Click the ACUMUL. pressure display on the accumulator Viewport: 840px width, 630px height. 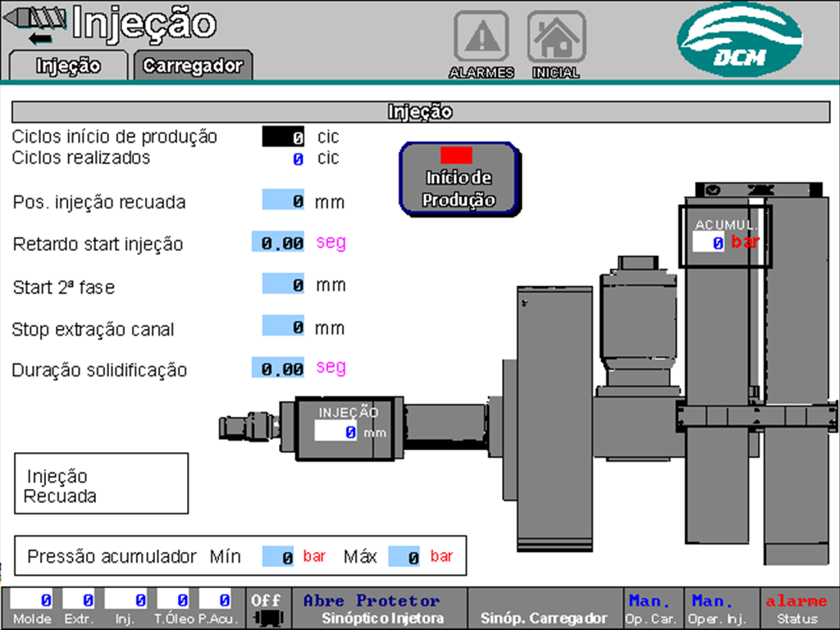(724, 241)
